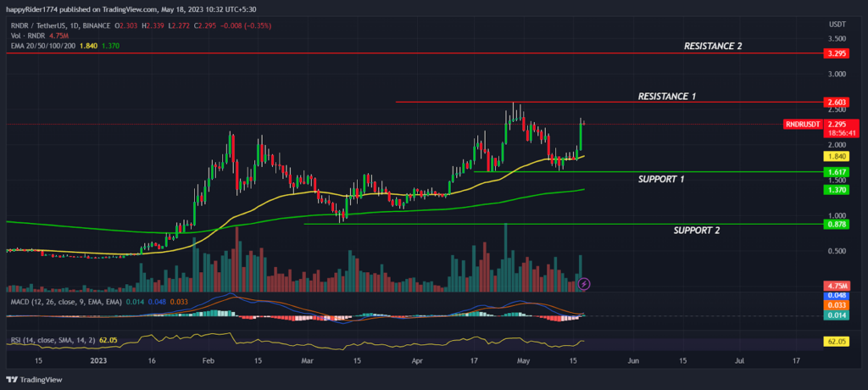Click the Mar label on time axis

pyautogui.click(x=308, y=361)
